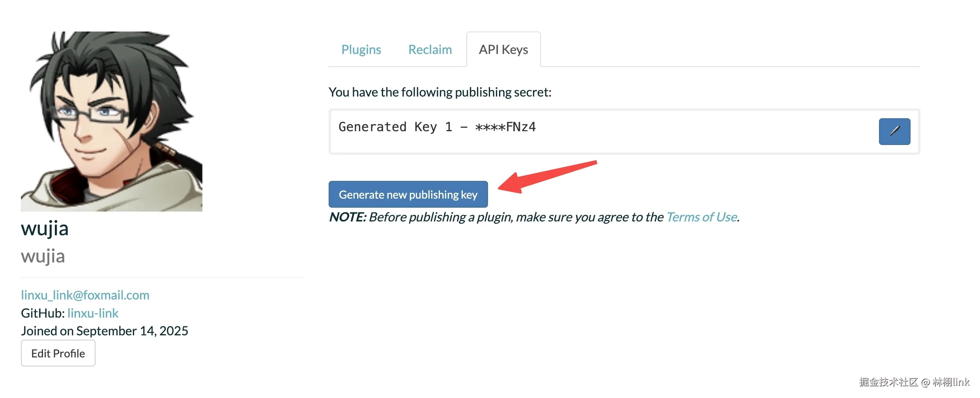980x398 pixels.
Task: Click the bold wujia display name
Action: (x=45, y=229)
